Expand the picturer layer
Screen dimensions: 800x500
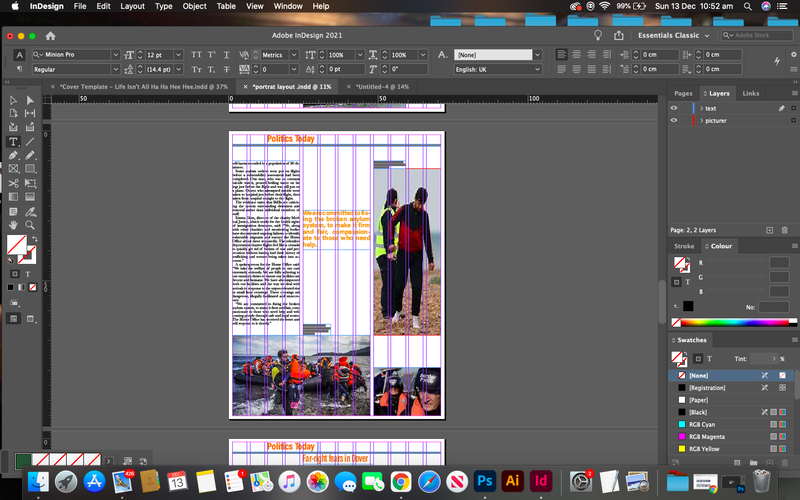pos(702,120)
